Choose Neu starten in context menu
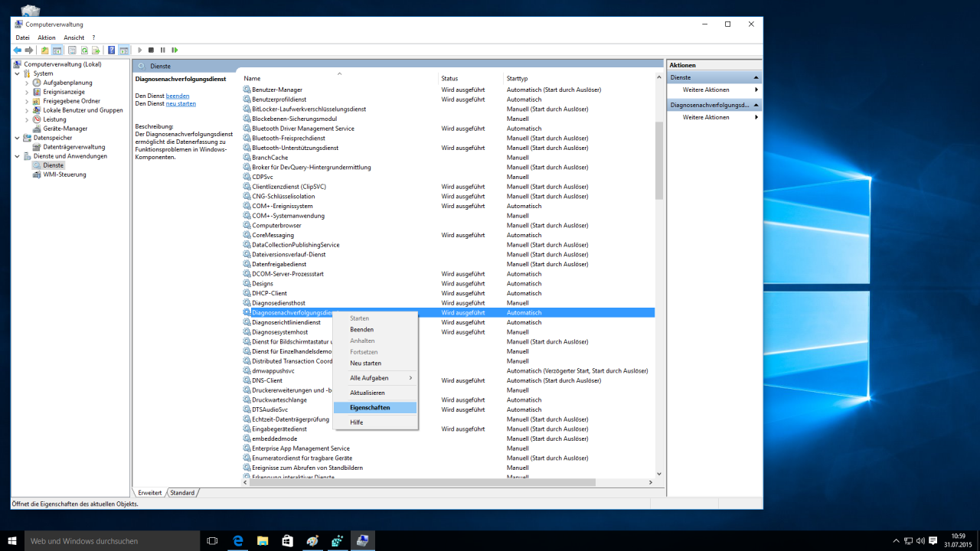The width and height of the screenshot is (980, 551). (375, 364)
